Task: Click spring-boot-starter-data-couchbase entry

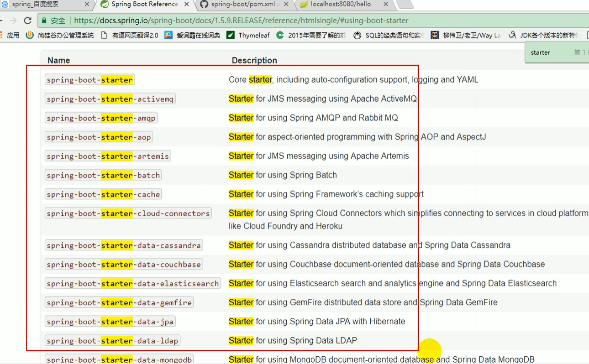Action: 124,265
